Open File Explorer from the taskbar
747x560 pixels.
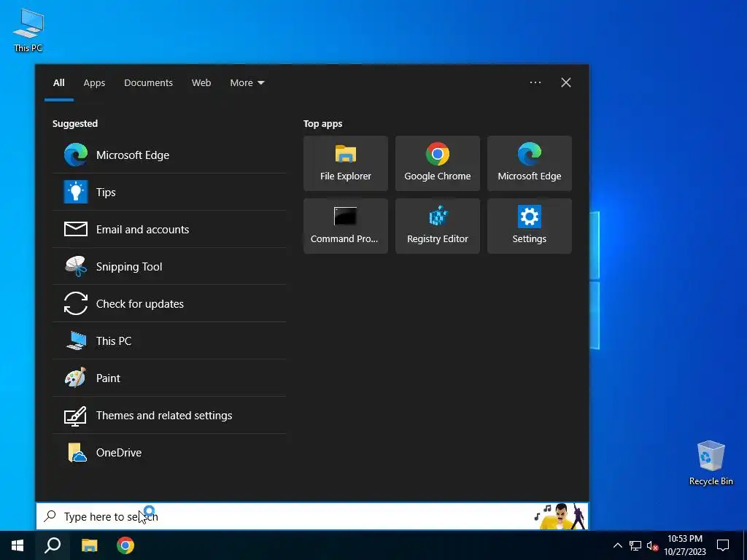tap(89, 545)
